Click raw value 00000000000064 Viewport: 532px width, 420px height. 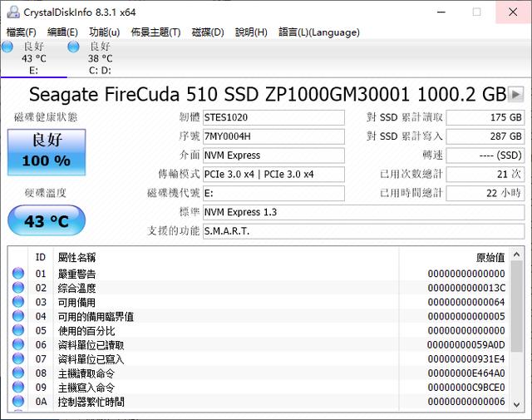click(466, 302)
